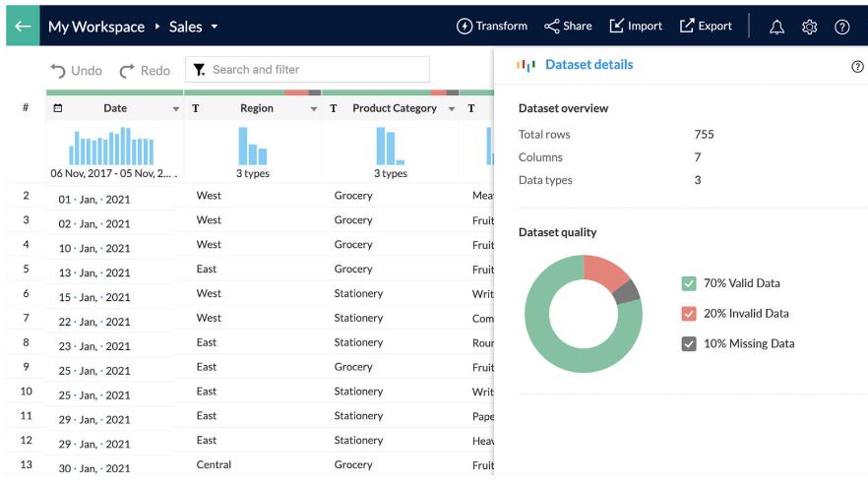Click text type icon for Product Category
The width and height of the screenshot is (868, 484).
(334, 108)
